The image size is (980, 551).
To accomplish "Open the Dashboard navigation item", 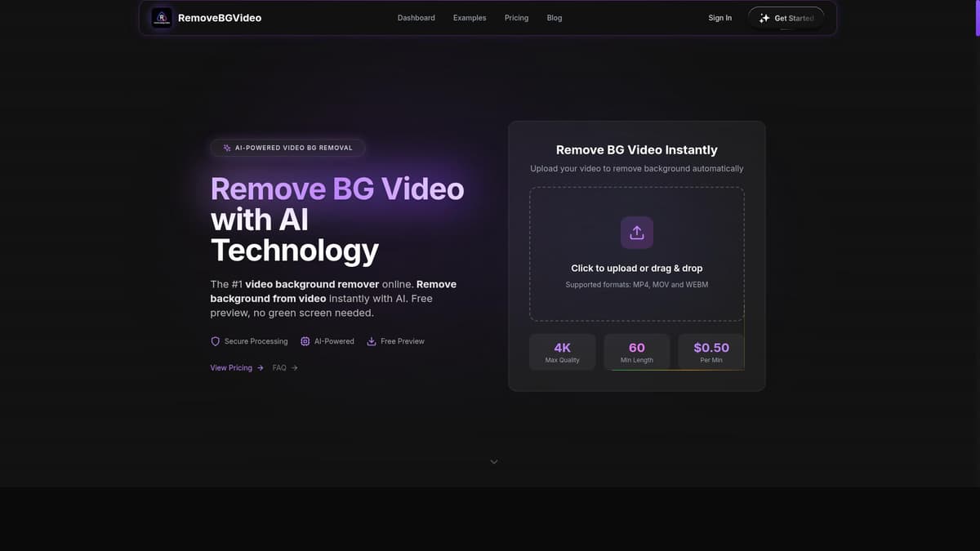I will pos(416,17).
